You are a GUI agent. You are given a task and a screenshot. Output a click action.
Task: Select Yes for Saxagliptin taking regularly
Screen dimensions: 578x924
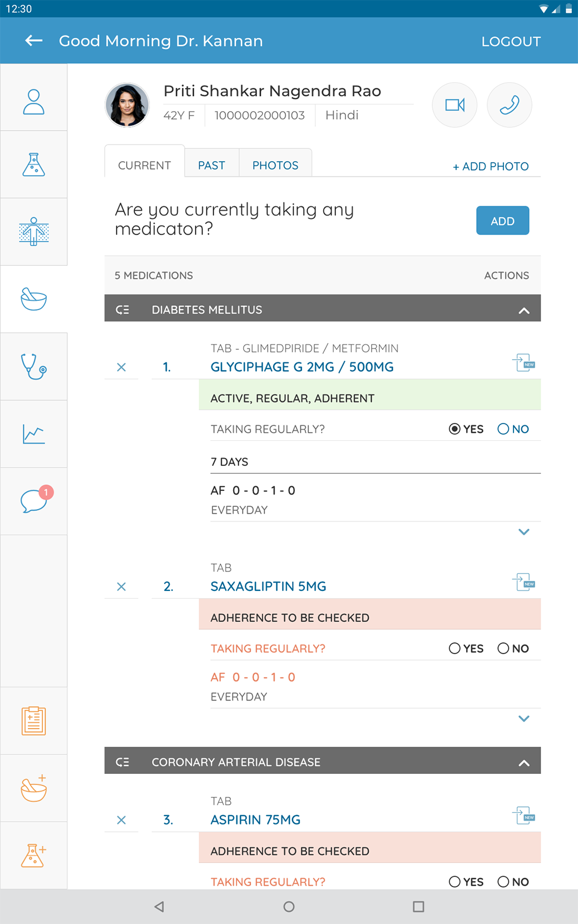[455, 648]
